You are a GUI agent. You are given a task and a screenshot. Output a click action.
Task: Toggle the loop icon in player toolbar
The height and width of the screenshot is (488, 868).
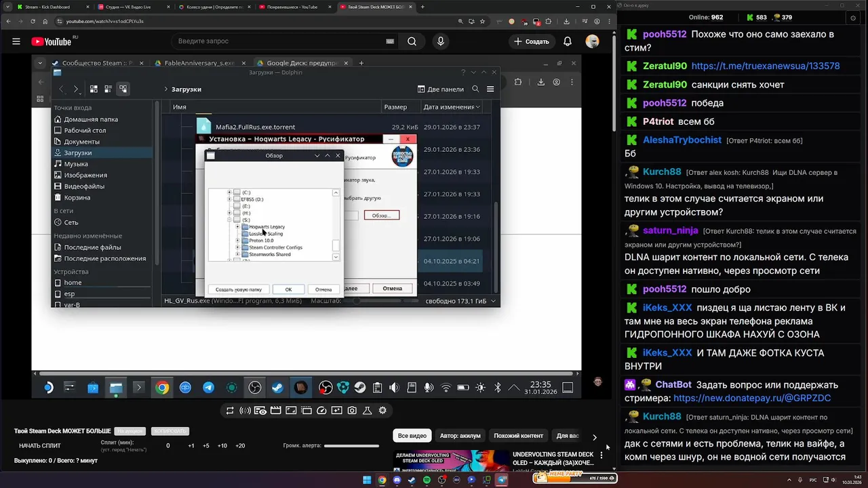[x=230, y=410]
